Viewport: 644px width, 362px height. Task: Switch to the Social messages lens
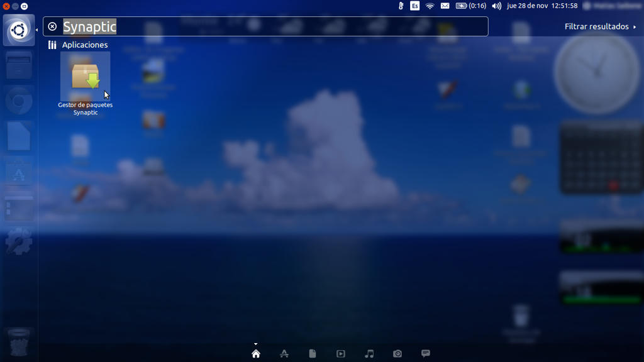point(426,353)
